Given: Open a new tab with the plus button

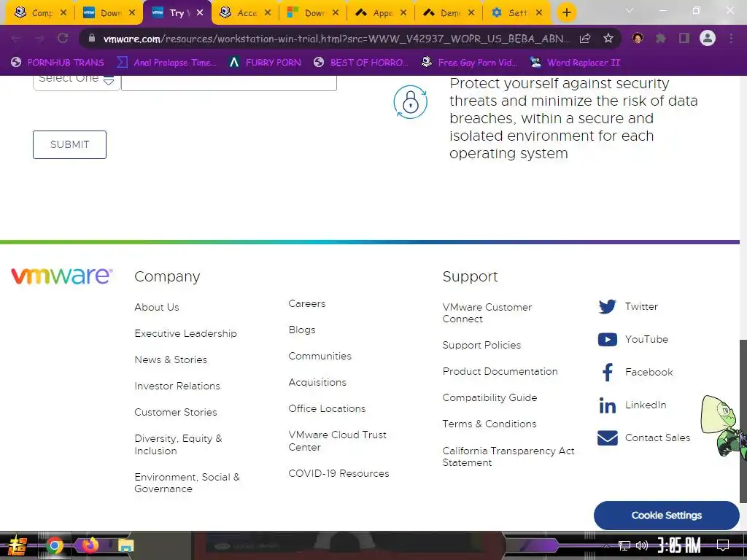Looking at the screenshot, I should [566, 12].
